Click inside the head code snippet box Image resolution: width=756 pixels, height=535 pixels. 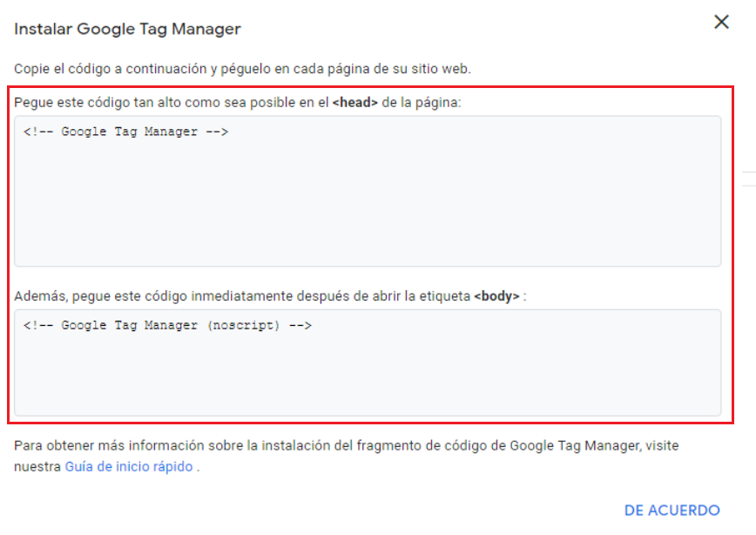click(x=368, y=191)
